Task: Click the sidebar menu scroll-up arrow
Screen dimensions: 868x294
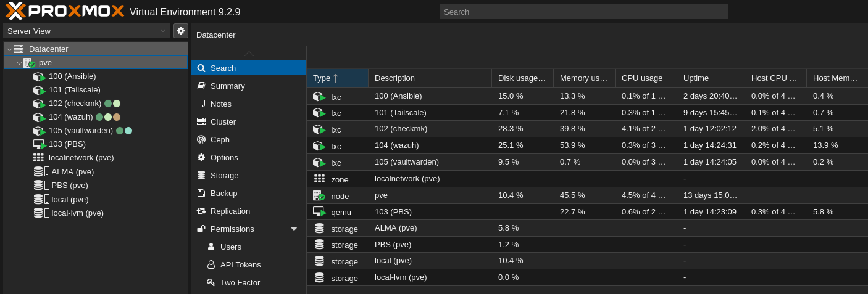Action: coord(249,54)
